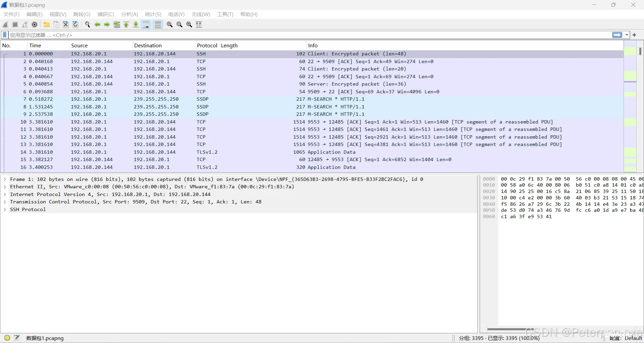Jump to the first packet
Screen dimensions: 644x343
[126, 24]
